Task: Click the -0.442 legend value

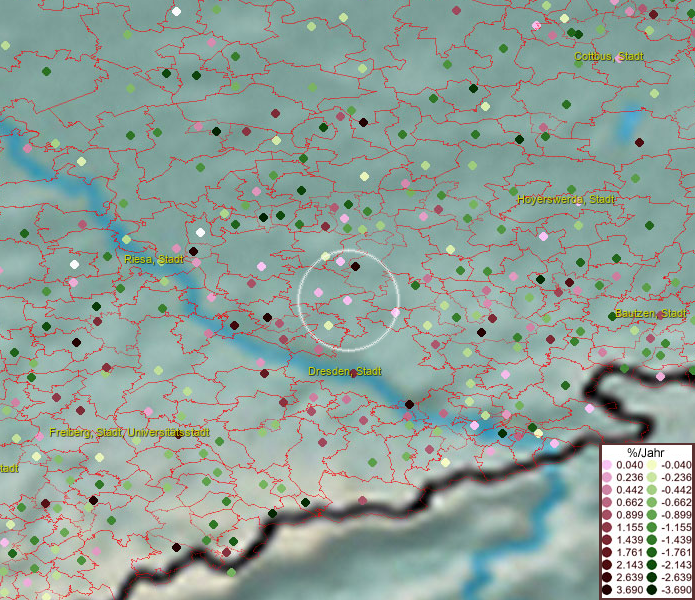Action: coord(676,490)
